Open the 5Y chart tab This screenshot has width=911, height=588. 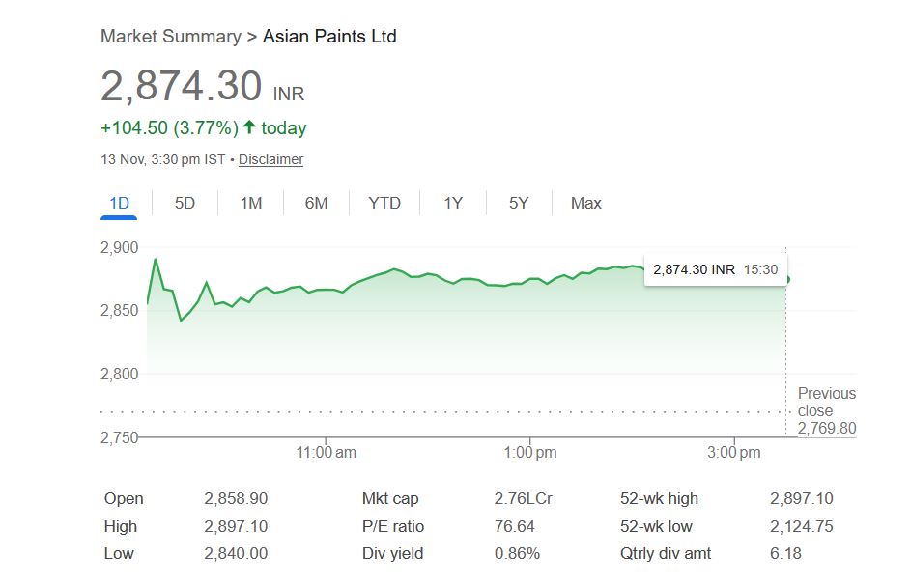519,203
